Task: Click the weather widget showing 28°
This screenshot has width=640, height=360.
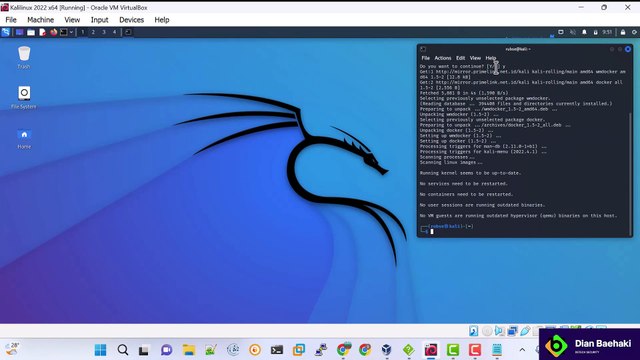Action: (x=12, y=349)
